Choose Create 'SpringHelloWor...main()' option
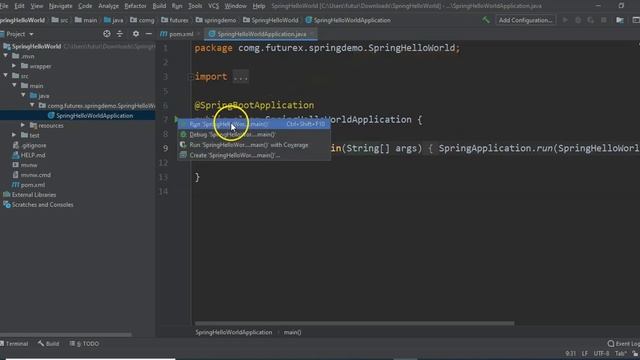The width and height of the screenshot is (640, 360). pyautogui.click(x=253, y=155)
